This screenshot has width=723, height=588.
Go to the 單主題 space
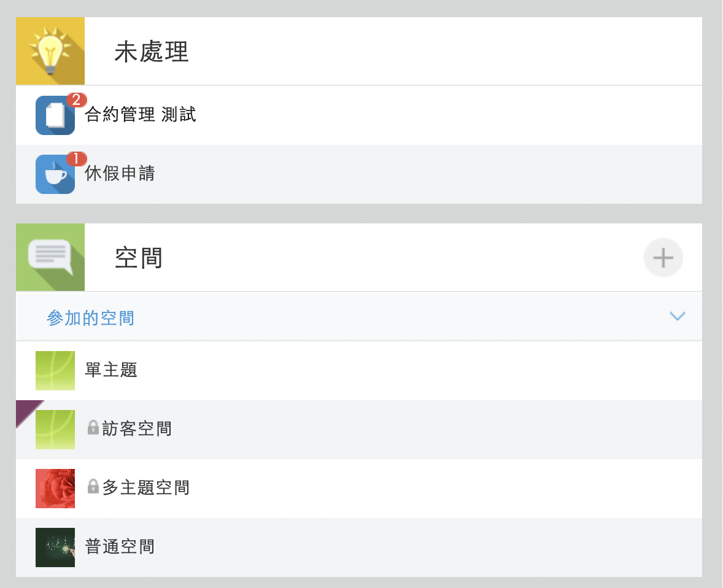click(x=111, y=370)
